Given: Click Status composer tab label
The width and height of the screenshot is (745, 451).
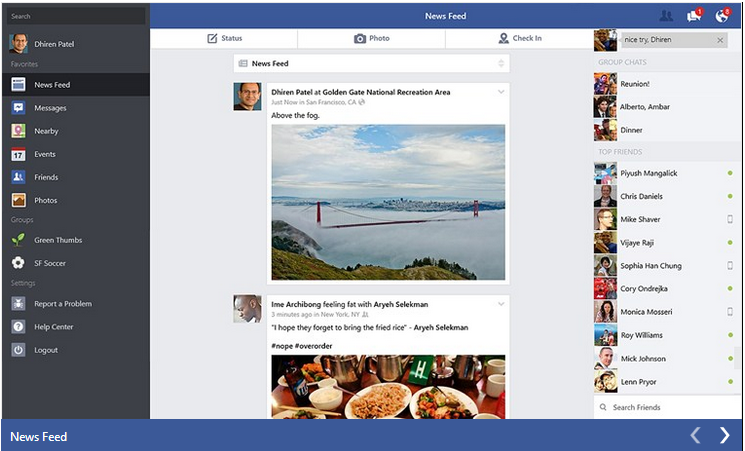Looking at the screenshot, I should [x=232, y=38].
